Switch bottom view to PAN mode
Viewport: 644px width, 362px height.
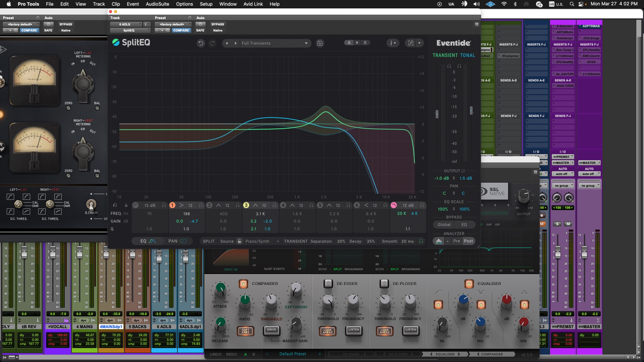pyautogui.click(x=177, y=241)
